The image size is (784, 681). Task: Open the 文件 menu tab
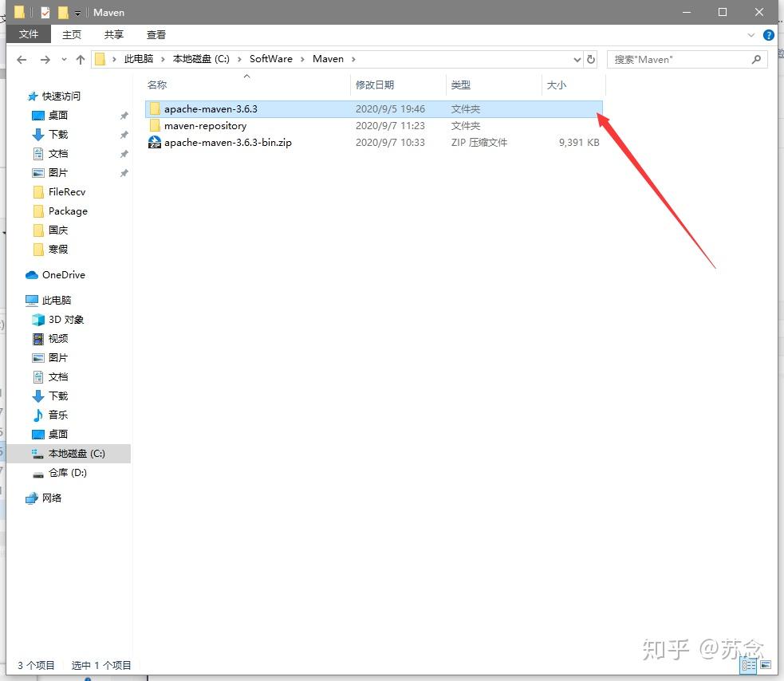tap(29, 34)
